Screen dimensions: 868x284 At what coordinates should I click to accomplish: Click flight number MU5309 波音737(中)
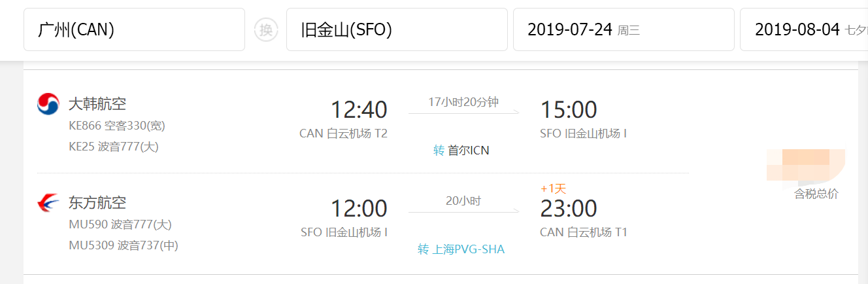point(124,245)
